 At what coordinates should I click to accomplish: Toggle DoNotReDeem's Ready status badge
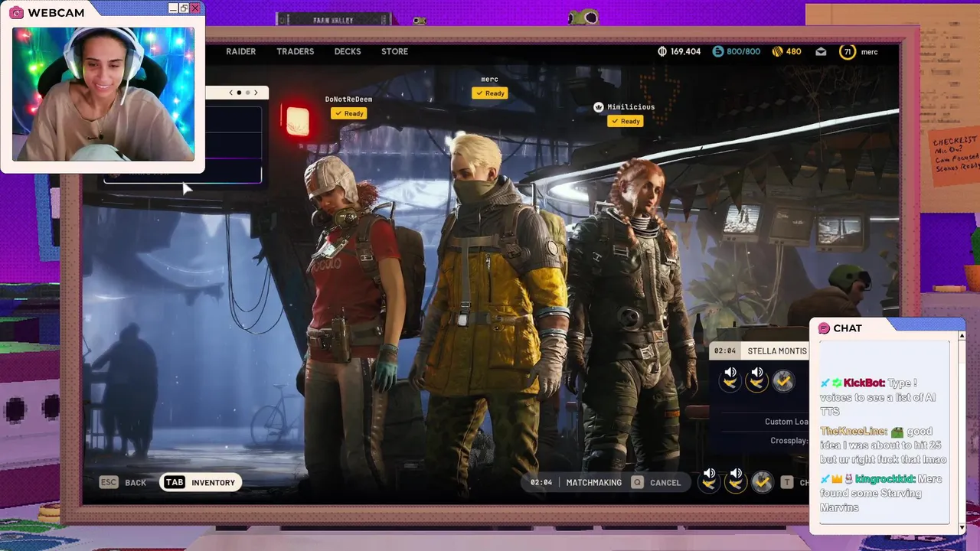[348, 113]
